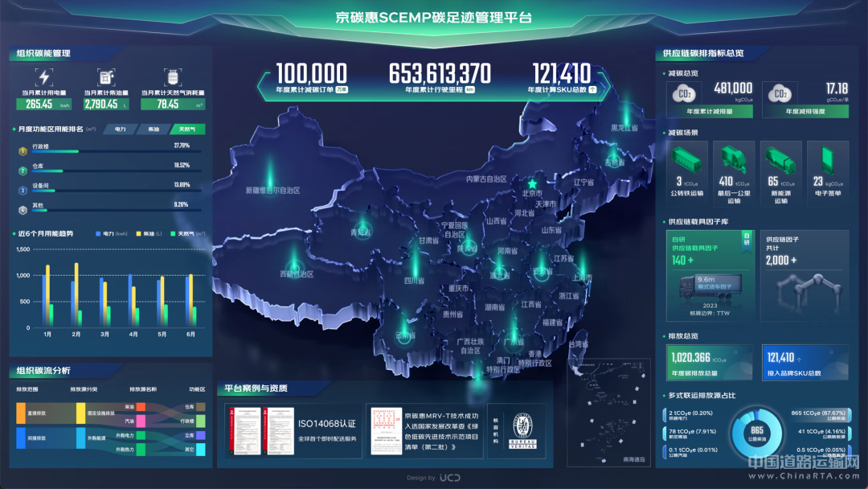The image size is (868, 489).
Task: Click the star marker on 北京市
Action: [x=532, y=183]
